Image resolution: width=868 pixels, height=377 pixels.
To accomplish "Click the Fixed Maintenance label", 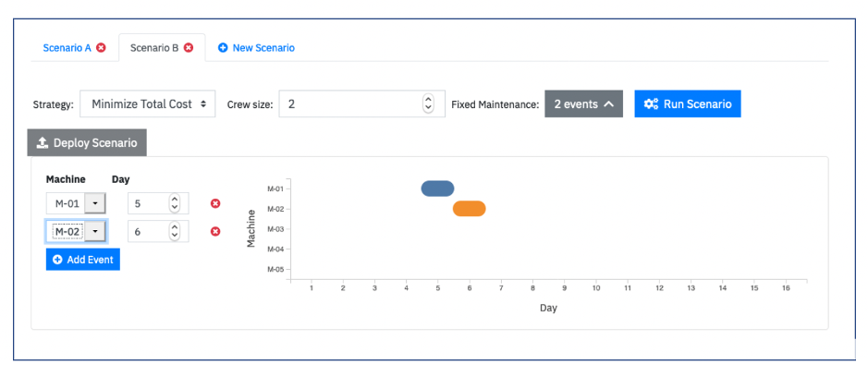I will tap(495, 104).
